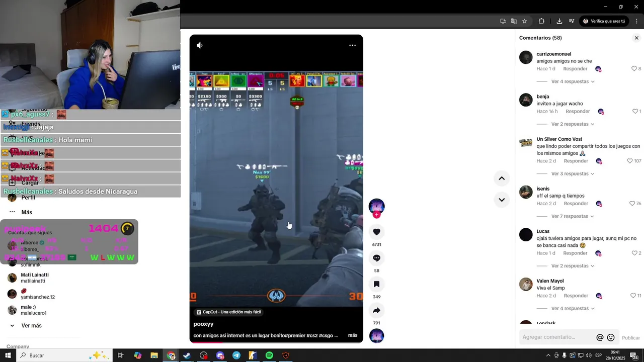Open the CapCut edición más fácil tag
The width and height of the screenshot is (644, 362).
click(229, 312)
